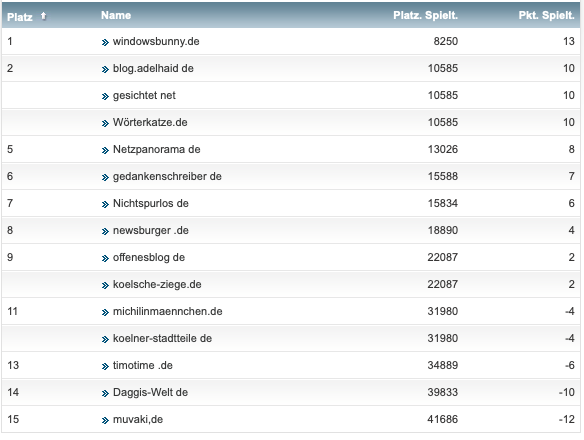This screenshot has width=584, height=440.
Task: Click the arrow icon before koelner-stadtteile de
Action: (105, 339)
